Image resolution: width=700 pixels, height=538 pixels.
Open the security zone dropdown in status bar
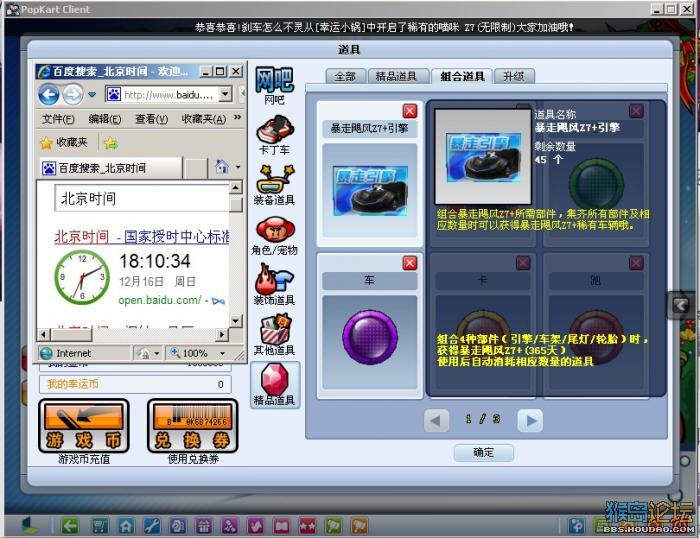tap(157, 354)
